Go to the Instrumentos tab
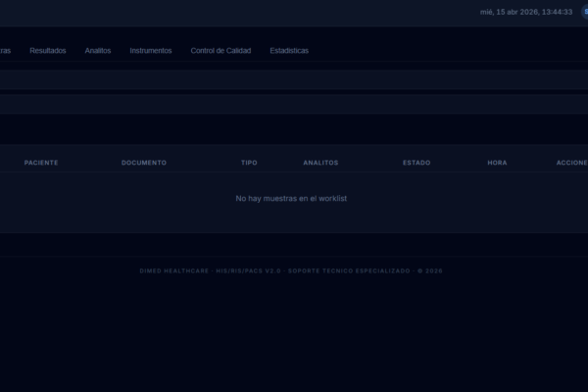588x392 pixels. (x=151, y=50)
